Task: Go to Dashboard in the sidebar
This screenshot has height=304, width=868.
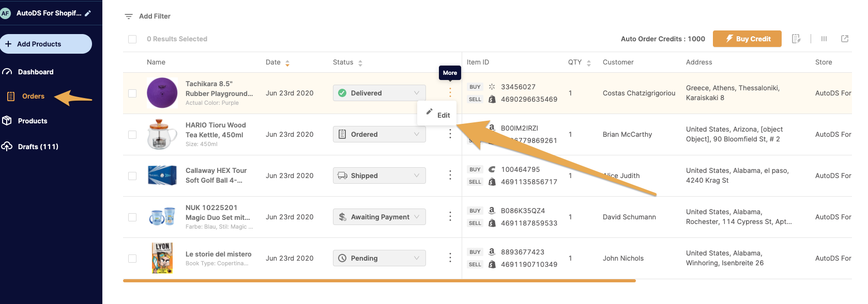Action: click(x=36, y=72)
